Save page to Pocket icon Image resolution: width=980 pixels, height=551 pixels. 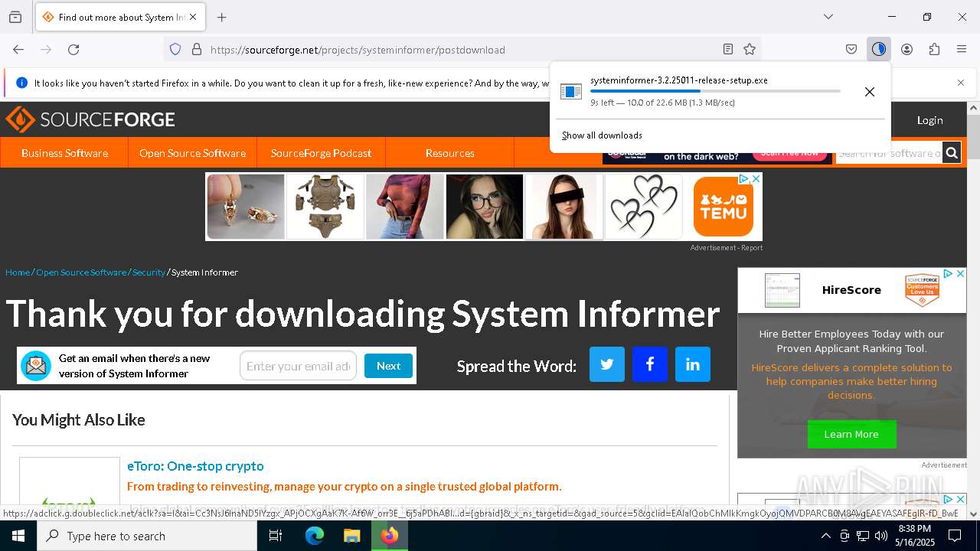point(851,49)
